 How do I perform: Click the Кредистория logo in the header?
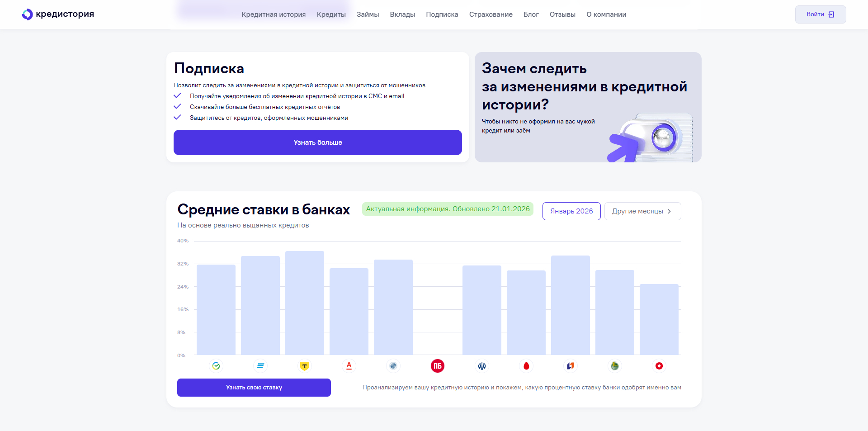pyautogui.click(x=57, y=14)
